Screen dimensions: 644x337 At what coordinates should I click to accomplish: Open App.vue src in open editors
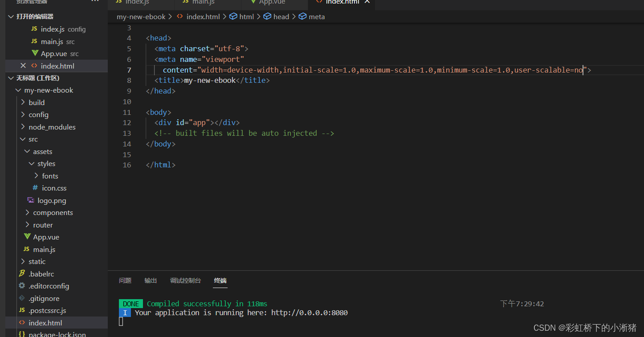click(57, 53)
